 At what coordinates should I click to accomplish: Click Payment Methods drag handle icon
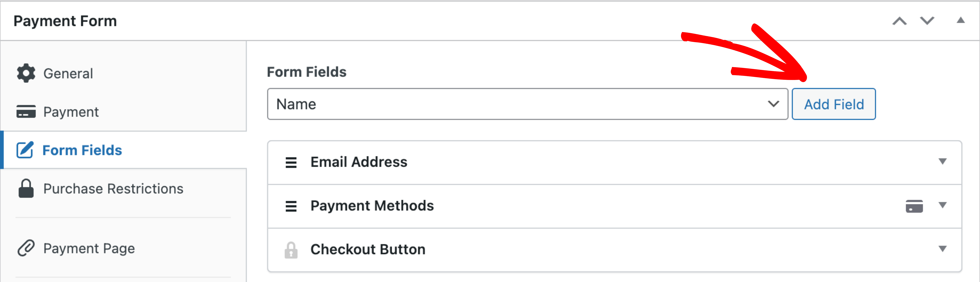(x=291, y=206)
